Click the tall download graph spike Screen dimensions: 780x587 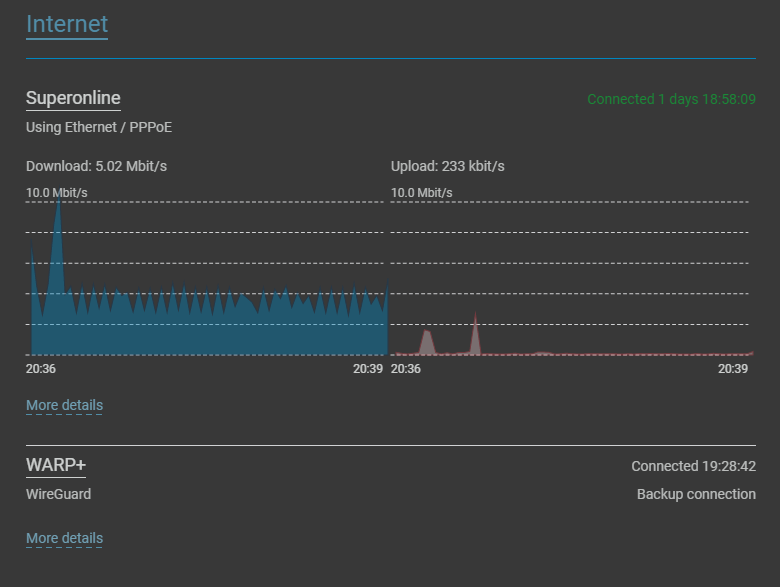pos(58,239)
